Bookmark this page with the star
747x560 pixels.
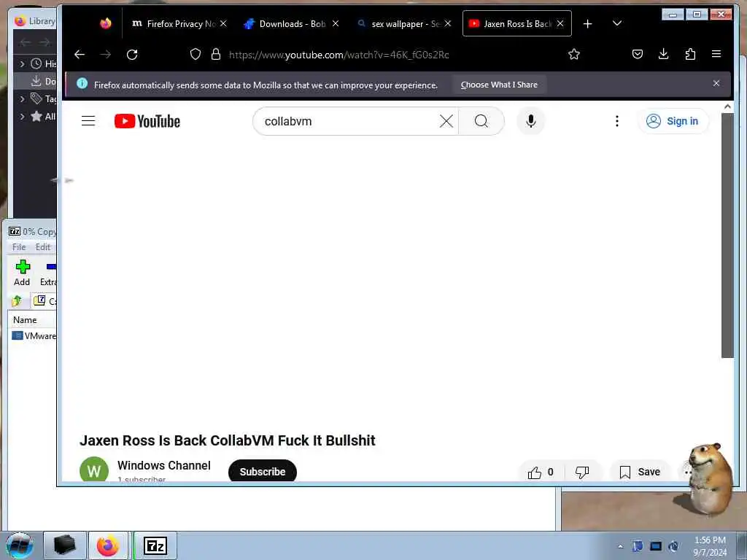pos(574,54)
